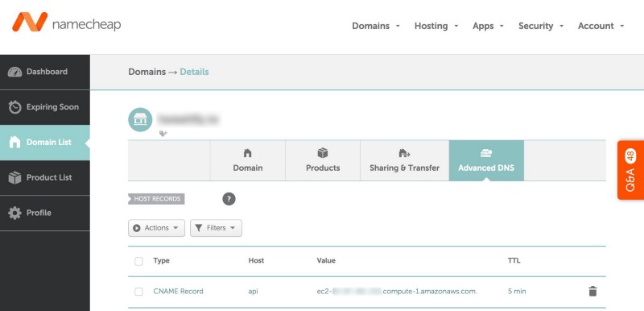Click the compute-1.amazonaws.com value
Image resolution: width=644 pixels, height=311 pixels.
(397, 292)
